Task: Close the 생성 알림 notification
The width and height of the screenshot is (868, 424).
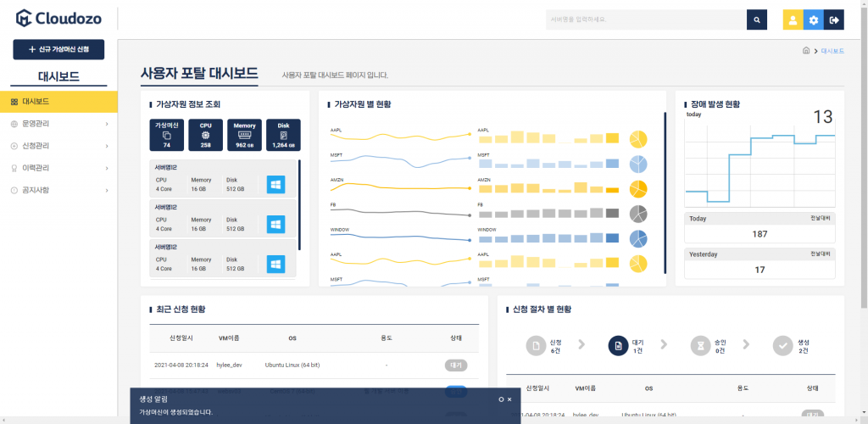Action: (509, 399)
